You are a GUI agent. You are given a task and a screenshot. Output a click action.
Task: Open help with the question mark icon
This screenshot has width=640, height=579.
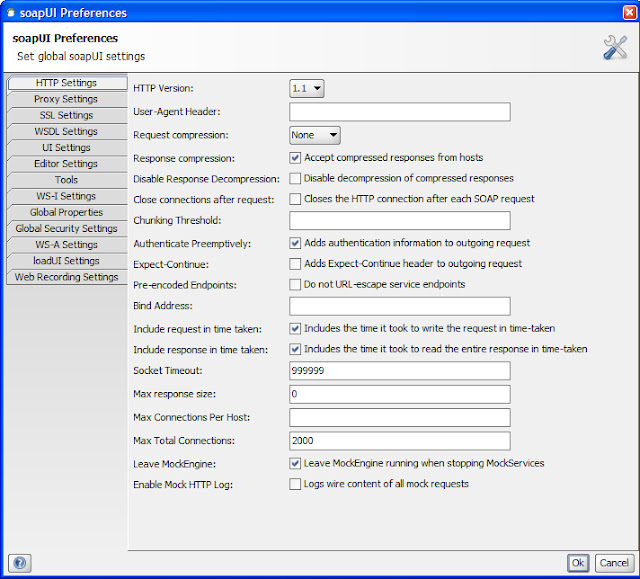click(20, 563)
